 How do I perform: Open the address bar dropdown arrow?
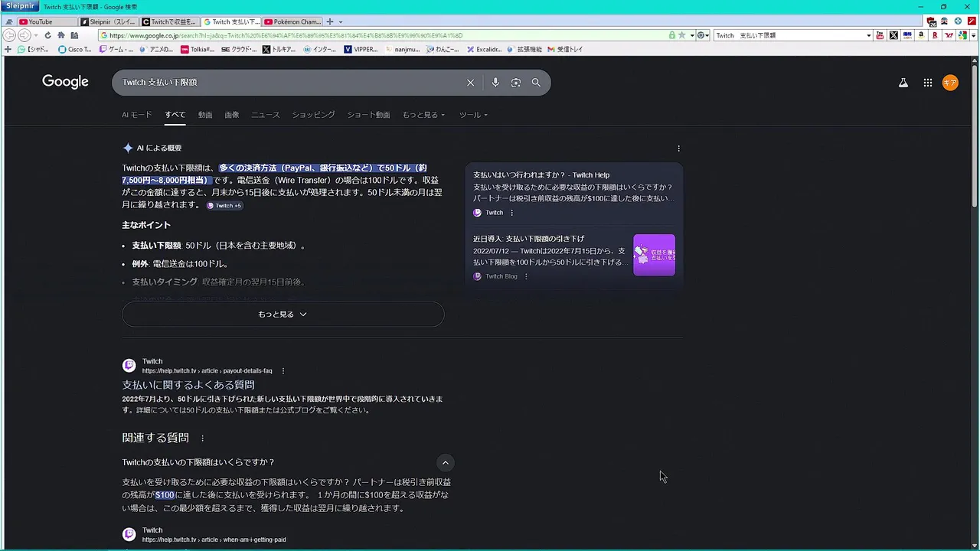(691, 35)
